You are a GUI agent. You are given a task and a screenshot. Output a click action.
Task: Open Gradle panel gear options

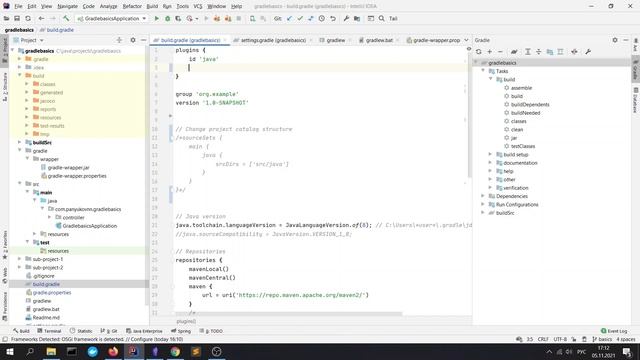pos(615,40)
